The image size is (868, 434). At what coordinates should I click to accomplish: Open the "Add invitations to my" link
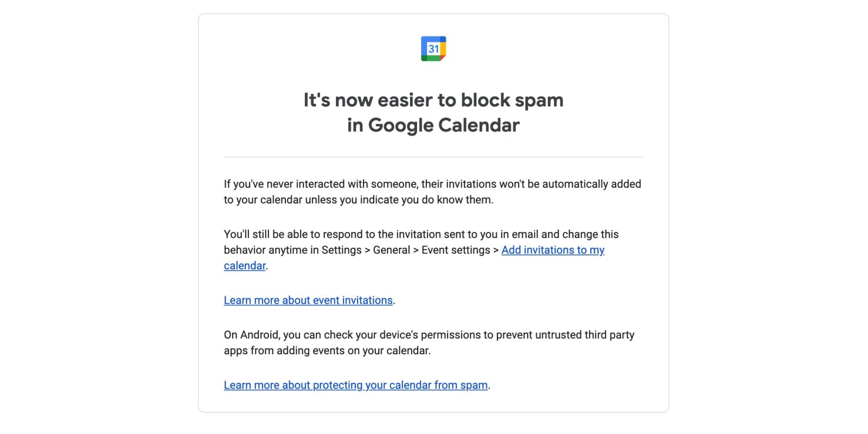point(553,250)
